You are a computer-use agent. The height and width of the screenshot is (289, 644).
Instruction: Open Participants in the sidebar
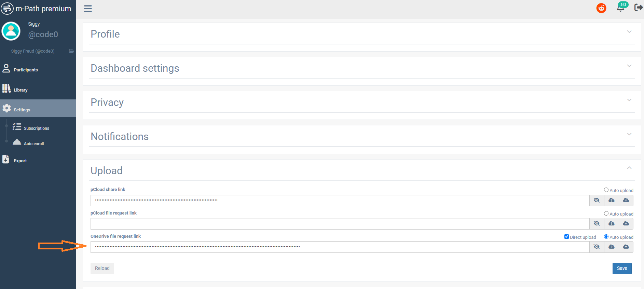pos(26,70)
